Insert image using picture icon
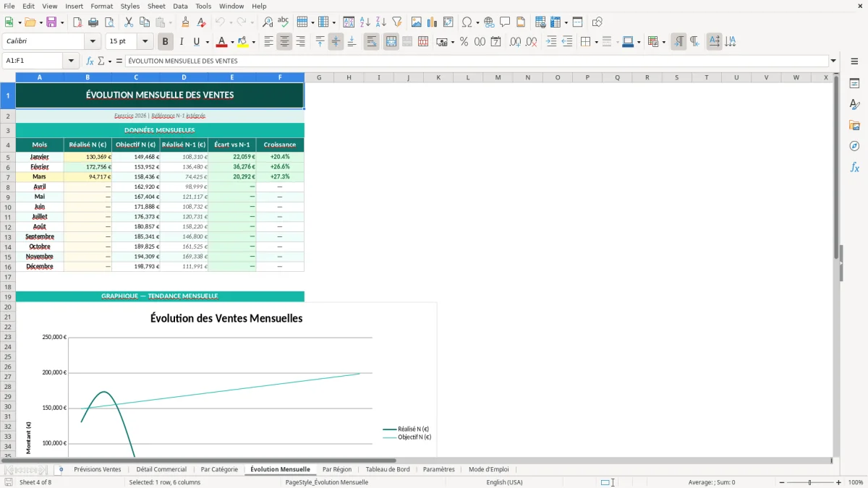868x488 pixels. pos(417,22)
